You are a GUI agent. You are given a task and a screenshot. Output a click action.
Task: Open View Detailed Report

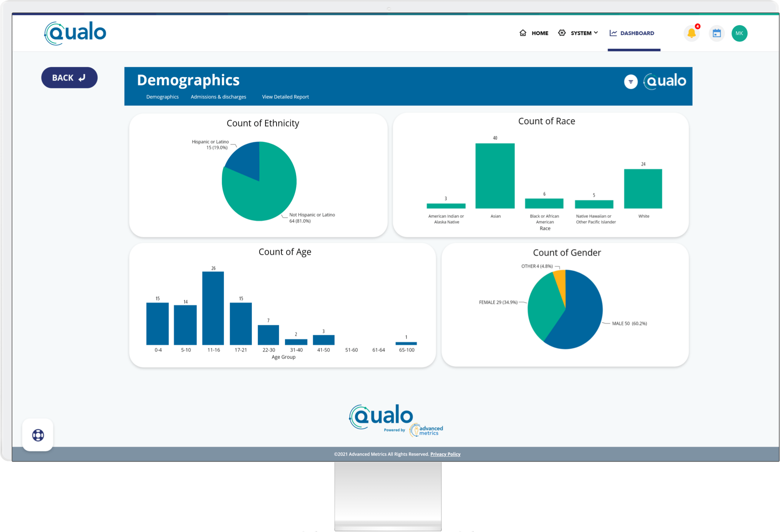[285, 97]
